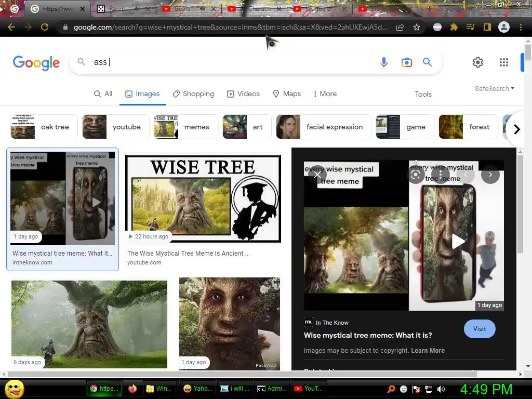
Task: Switch to the Shopping tab
Action: (x=193, y=94)
